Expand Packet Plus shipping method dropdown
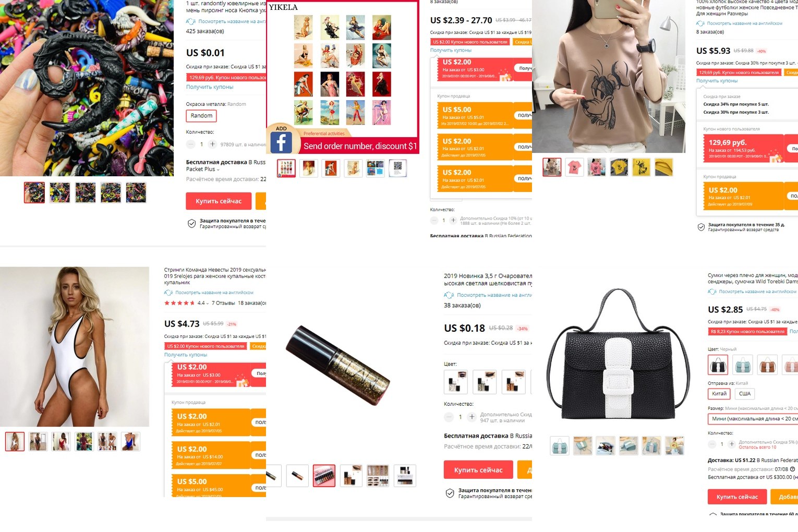Image resolution: width=798 pixels, height=532 pixels. 203,170
